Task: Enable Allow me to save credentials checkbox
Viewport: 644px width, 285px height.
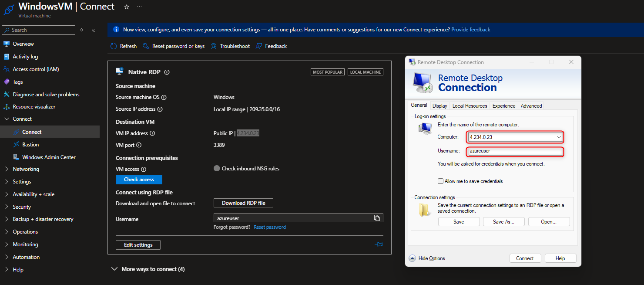Action: [441, 181]
